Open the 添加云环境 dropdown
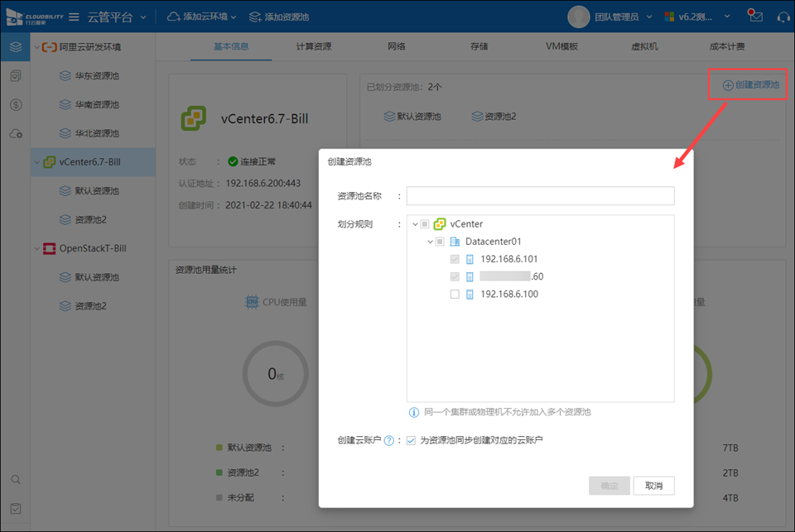 (x=202, y=17)
